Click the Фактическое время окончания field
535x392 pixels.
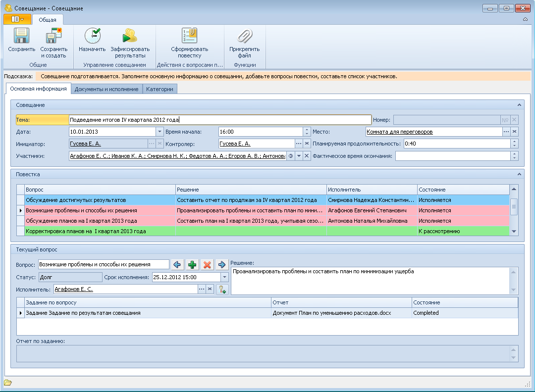(x=453, y=156)
